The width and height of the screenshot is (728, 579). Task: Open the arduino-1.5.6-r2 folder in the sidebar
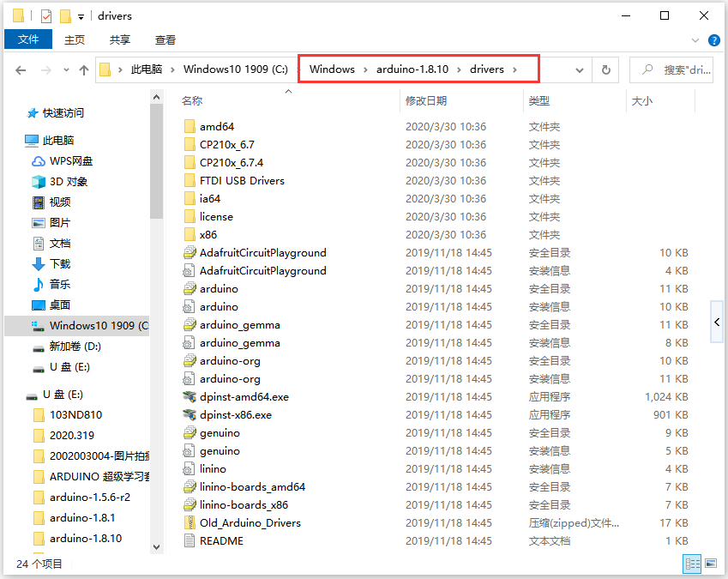click(x=90, y=498)
